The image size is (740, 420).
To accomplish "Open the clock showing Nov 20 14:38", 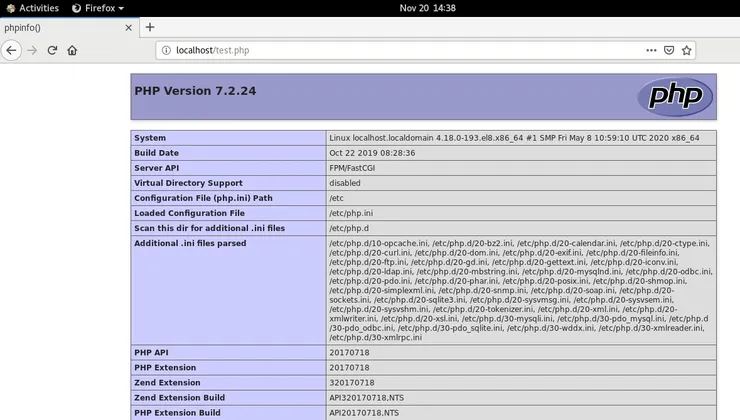I will point(428,8).
